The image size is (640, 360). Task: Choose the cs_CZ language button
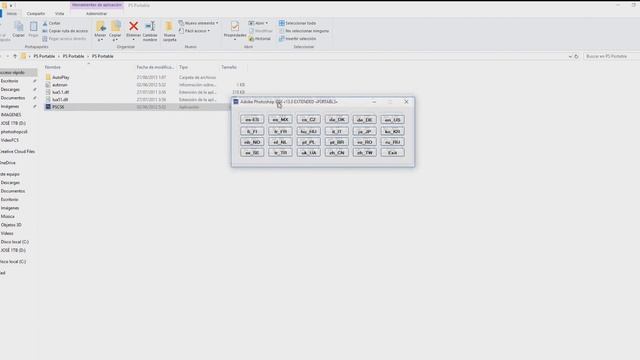(x=309, y=120)
